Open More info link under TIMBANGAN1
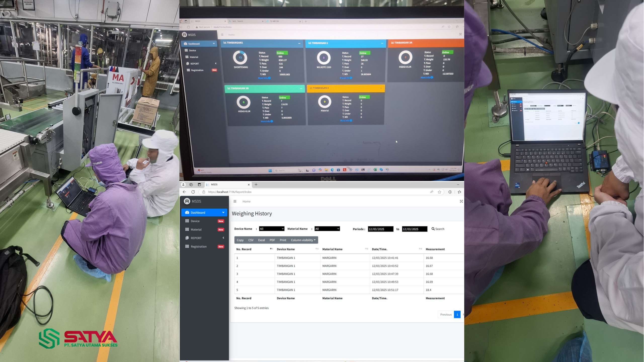 (264, 78)
